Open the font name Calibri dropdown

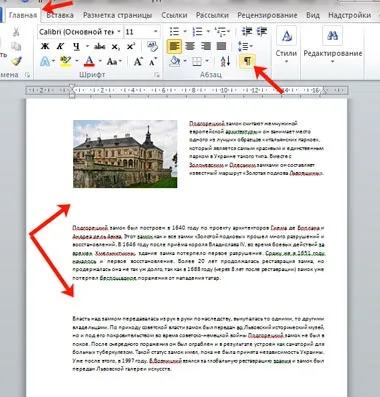(x=119, y=32)
